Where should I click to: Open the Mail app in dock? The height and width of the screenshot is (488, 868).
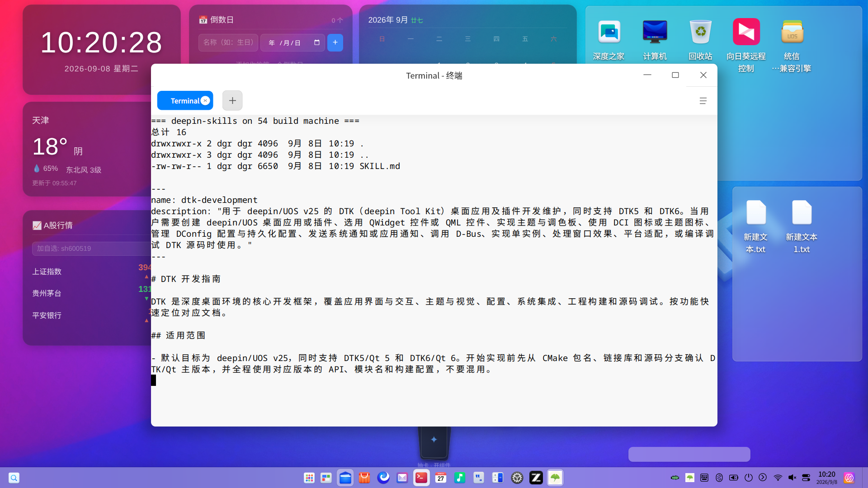(402, 478)
